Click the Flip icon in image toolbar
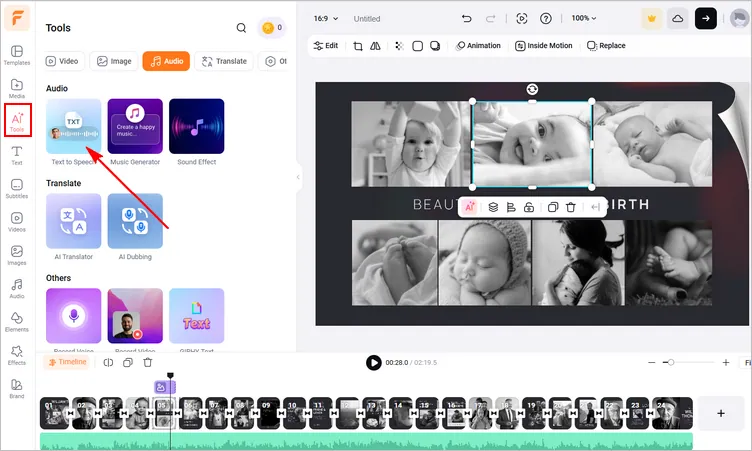 pos(376,46)
